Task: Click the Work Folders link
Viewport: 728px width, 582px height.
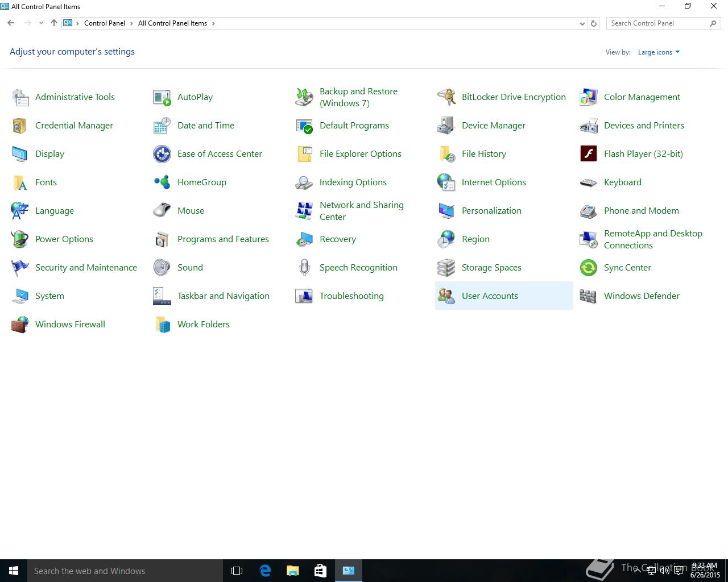Action: point(204,325)
